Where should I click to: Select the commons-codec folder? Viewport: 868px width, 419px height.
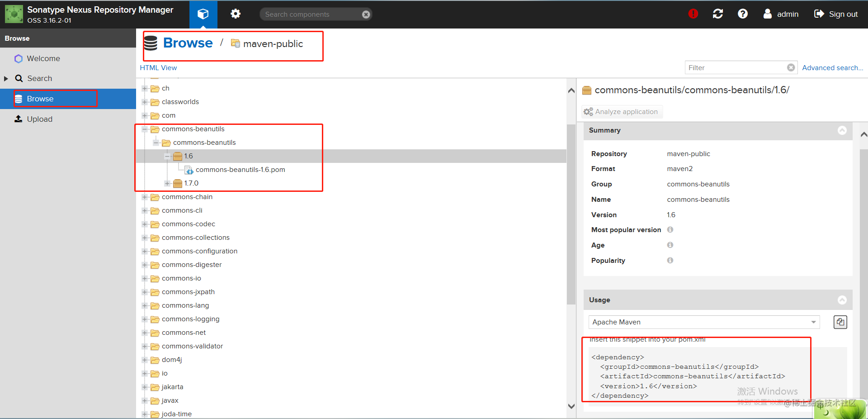(188, 224)
